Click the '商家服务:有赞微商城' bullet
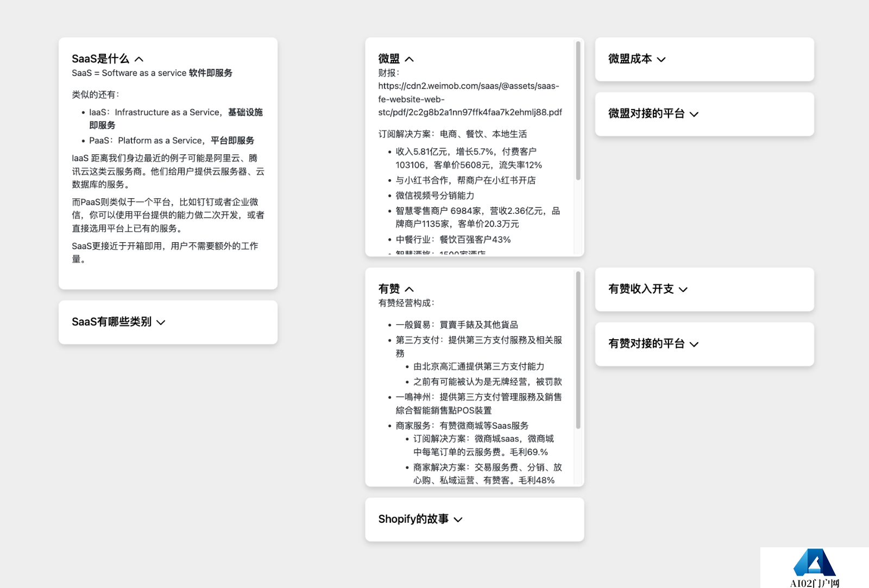 point(462,426)
